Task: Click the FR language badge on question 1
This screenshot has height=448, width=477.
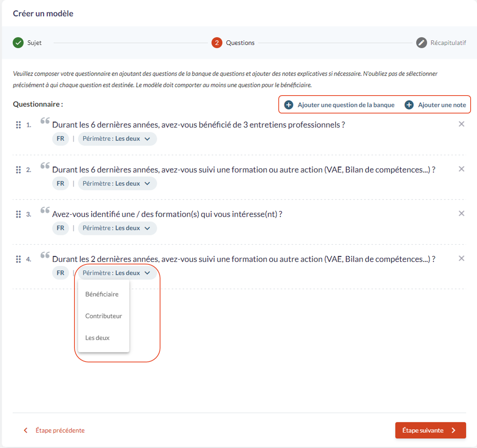Action: point(61,139)
